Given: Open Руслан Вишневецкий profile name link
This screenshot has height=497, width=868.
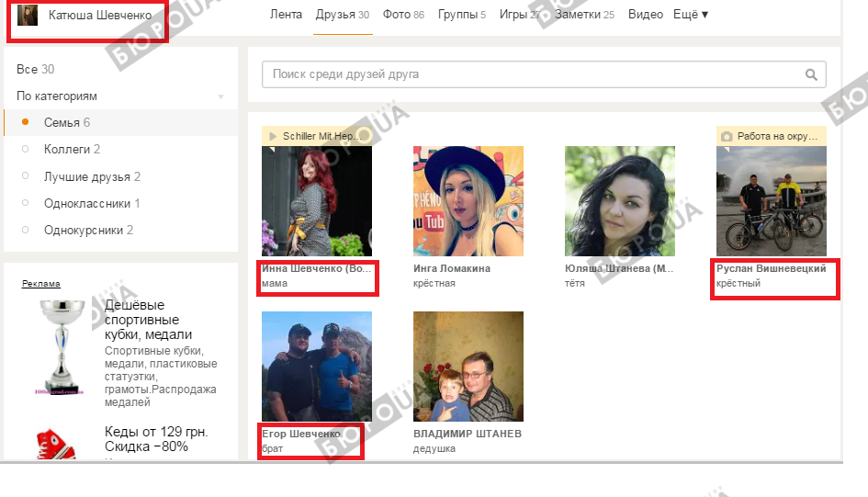Looking at the screenshot, I should [x=771, y=268].
